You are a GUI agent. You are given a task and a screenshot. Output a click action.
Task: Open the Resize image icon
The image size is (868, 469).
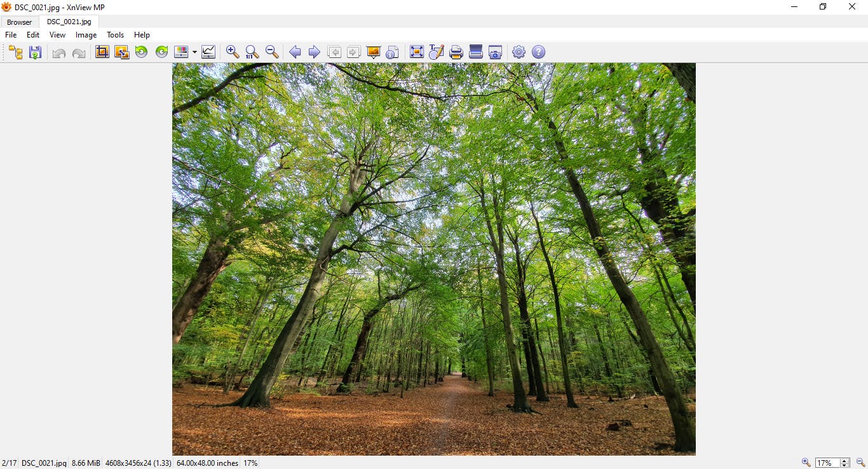[122, 52]
